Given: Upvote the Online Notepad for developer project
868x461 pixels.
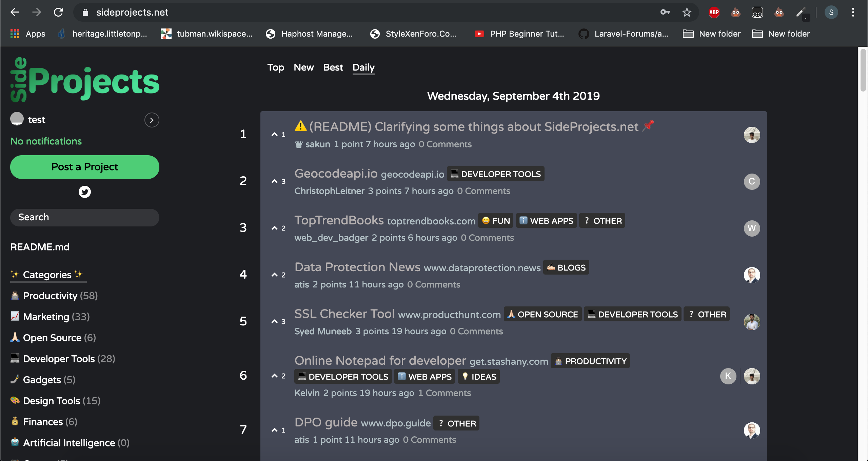Looking at the screenshot, I should (x=275, y=376).
